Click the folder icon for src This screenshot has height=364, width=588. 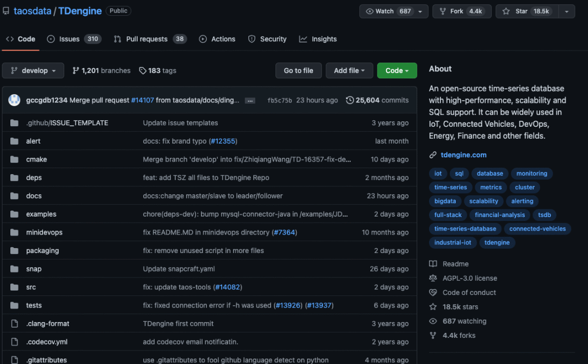14,287
